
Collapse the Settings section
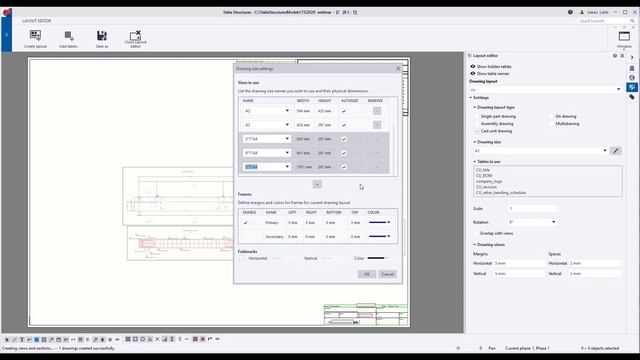pos(471,98)
